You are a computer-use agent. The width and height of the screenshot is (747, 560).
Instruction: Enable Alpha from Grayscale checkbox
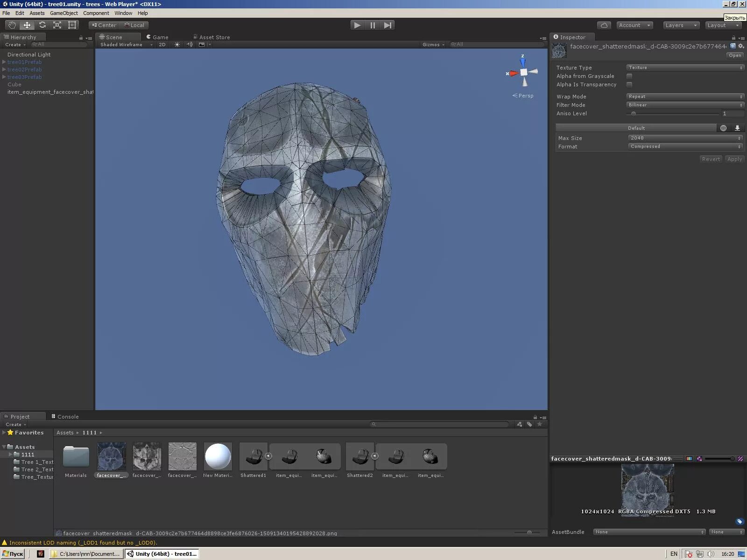tap(629, 76)
